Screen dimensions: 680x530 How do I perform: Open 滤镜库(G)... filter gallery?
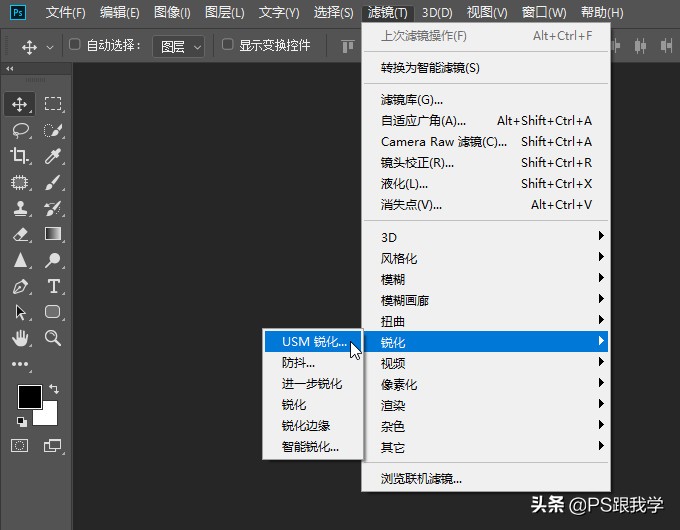[486, 100]
